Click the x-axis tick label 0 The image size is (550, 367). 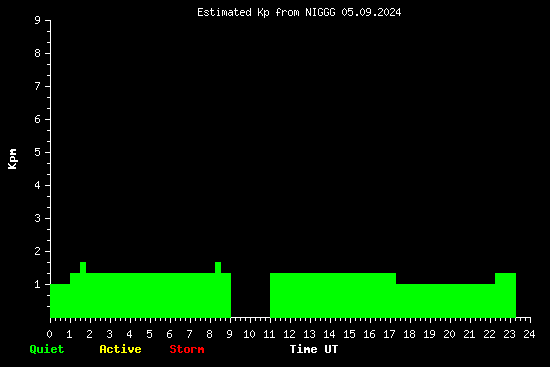click(x=49, y=334)
